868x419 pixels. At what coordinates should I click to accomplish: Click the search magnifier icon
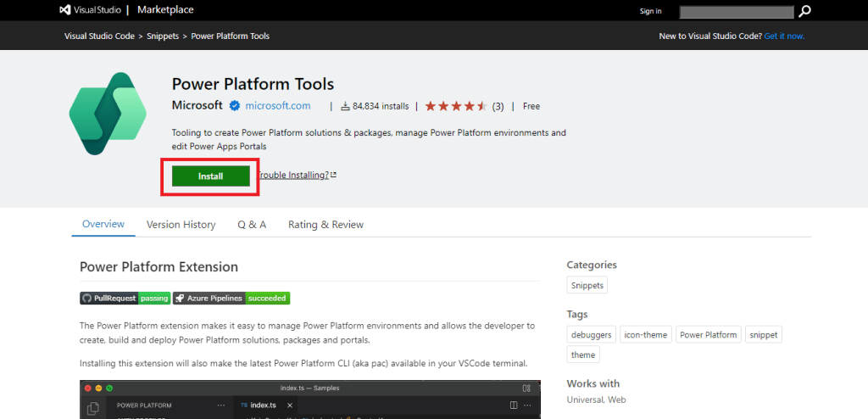pyautogui.click(x=804, y=11)
